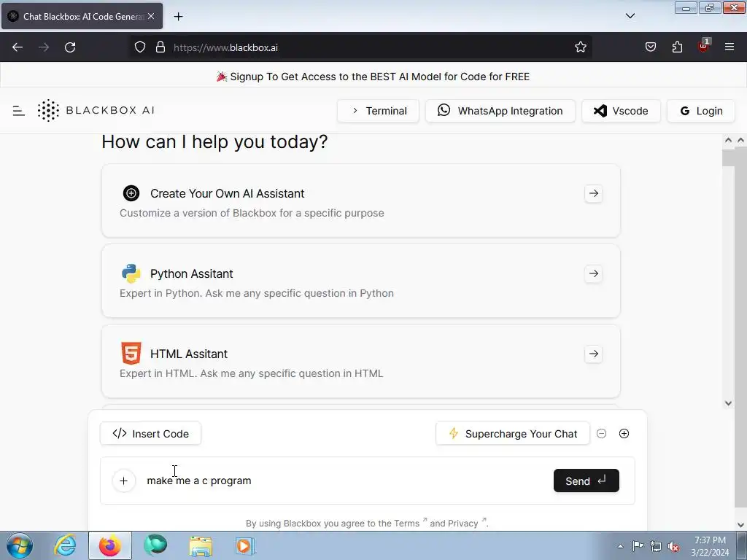The width and height of the screenshot is (747, 560).
Task: Open Save to Pocket icon
Action: click(x=650, y=47)
